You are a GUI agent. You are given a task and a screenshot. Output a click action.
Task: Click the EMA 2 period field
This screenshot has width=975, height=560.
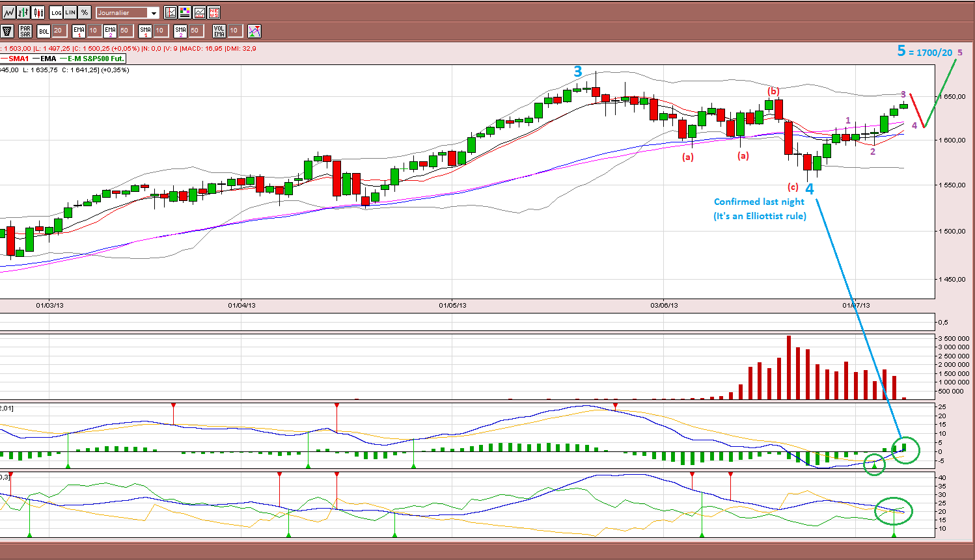pyautogui.click(x=126, y=31)
